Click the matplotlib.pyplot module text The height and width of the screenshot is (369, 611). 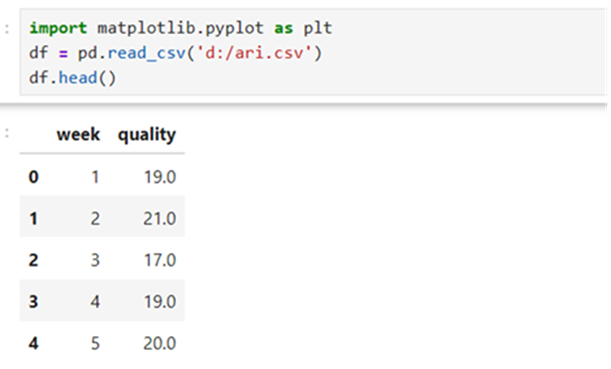point(180,29)
